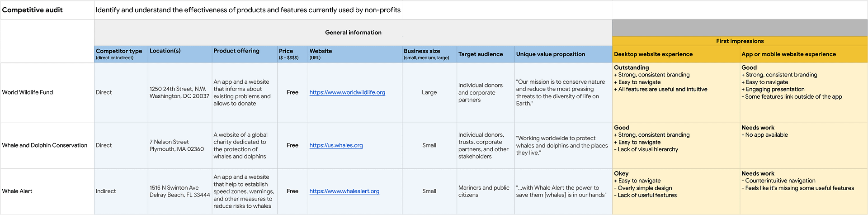The width and height of the screenshot is (868, 215).
Task: Select the Whale Alert row label
Action: 17,191
